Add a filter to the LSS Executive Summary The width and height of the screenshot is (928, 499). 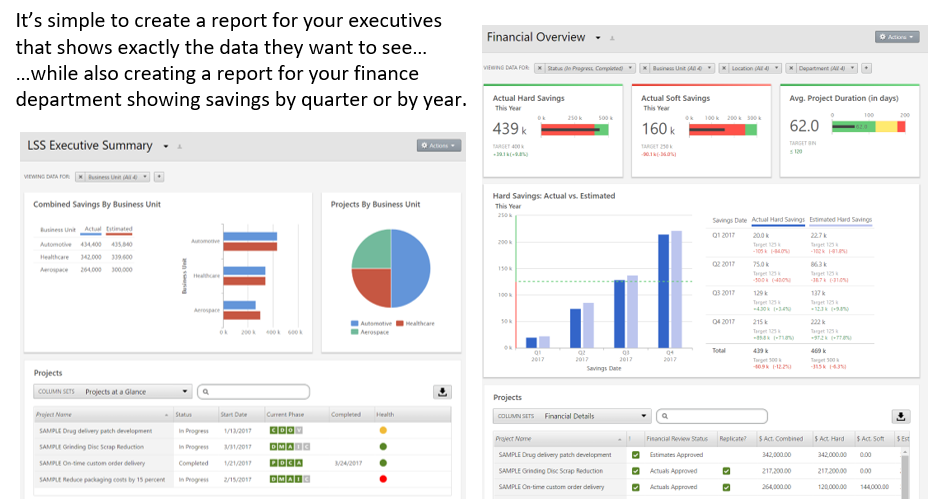(x=159, y=177)
